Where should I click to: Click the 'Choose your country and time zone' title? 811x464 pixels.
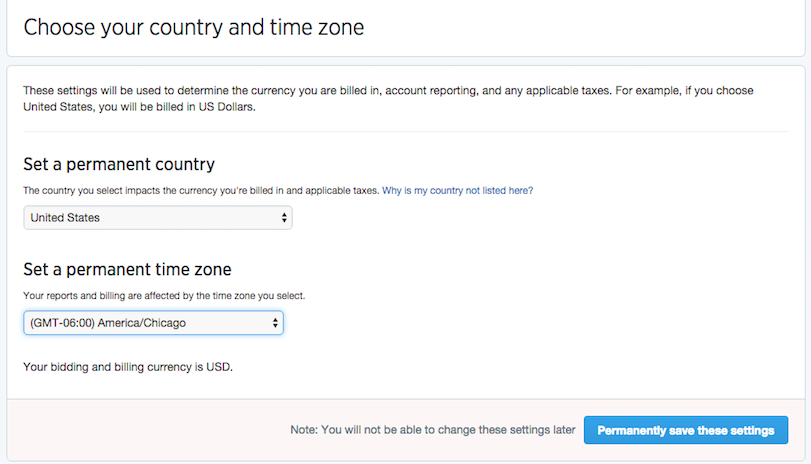click(193, 27)
